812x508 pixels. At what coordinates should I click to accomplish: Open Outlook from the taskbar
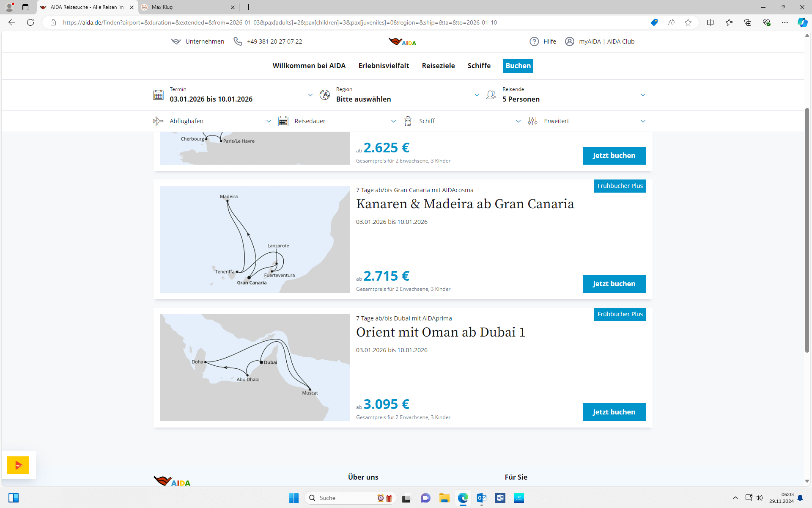(x=481, y=498)
